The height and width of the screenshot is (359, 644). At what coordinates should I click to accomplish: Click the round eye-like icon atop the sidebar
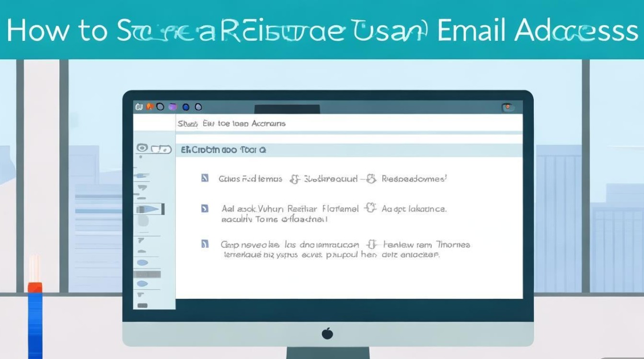point(142,149)
